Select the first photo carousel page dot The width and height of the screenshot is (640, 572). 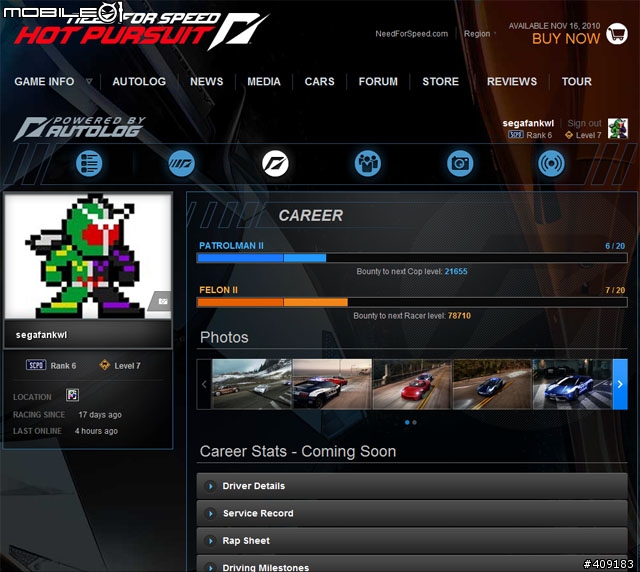pyautogui.click(x=407, y=423)
